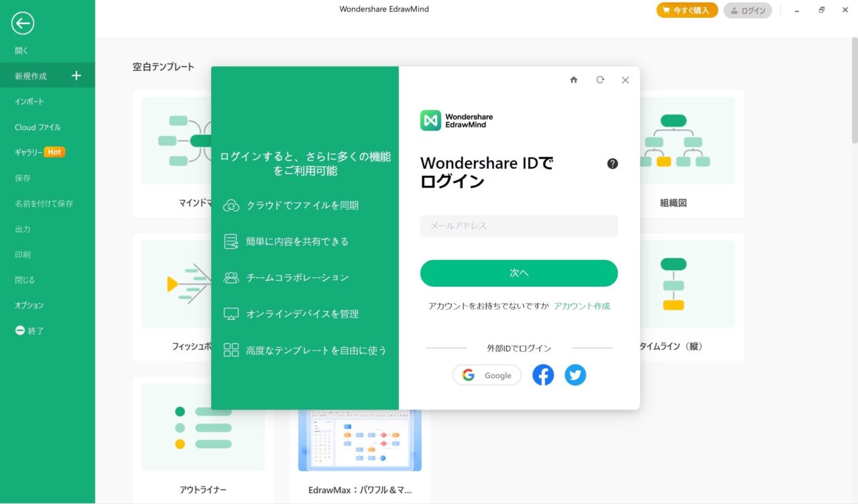858x504 pixels.
Task: Select the Google sign-in icon
Action: pyautogui.click(x=487, y=375)
